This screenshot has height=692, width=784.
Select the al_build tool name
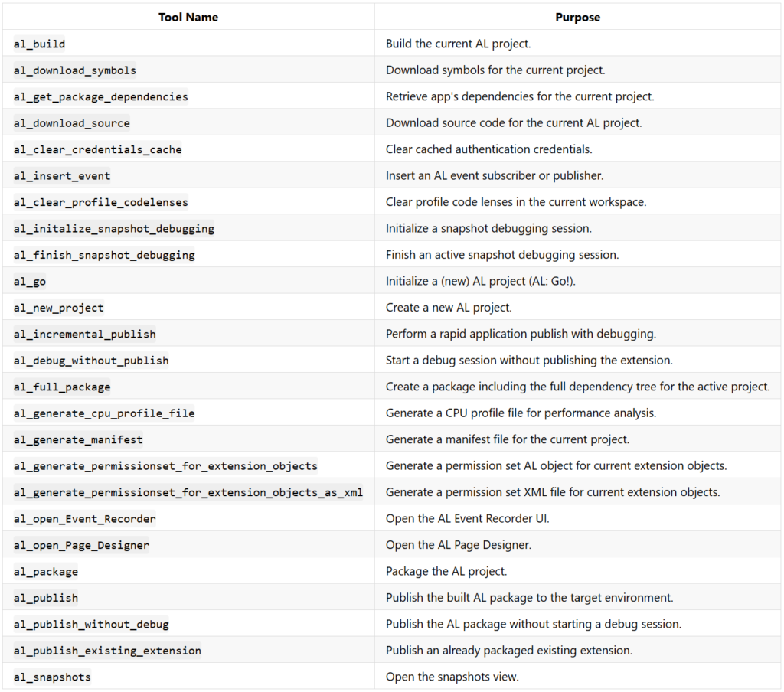39,44
